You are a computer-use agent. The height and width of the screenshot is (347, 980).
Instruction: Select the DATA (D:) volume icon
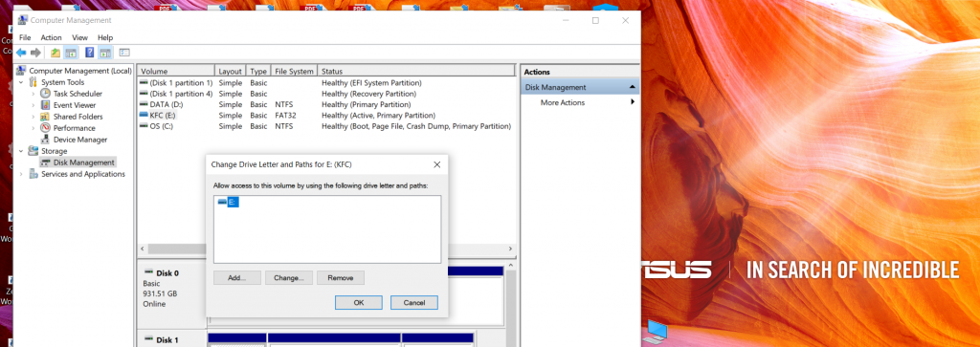click(x=144, y=104)
